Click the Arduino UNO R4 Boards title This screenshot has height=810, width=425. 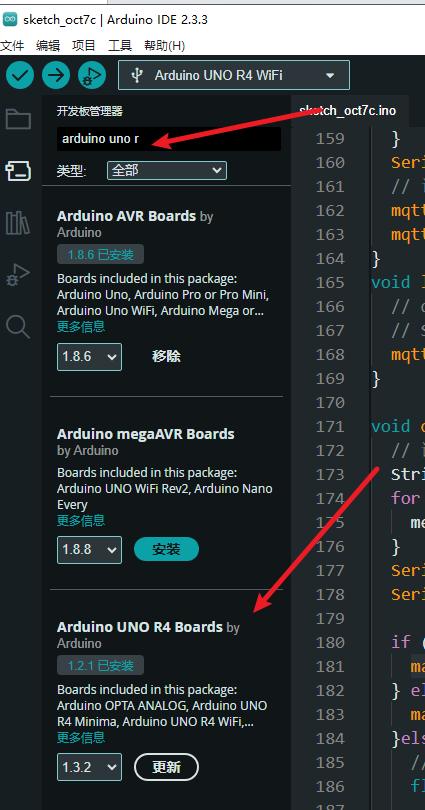139,627
